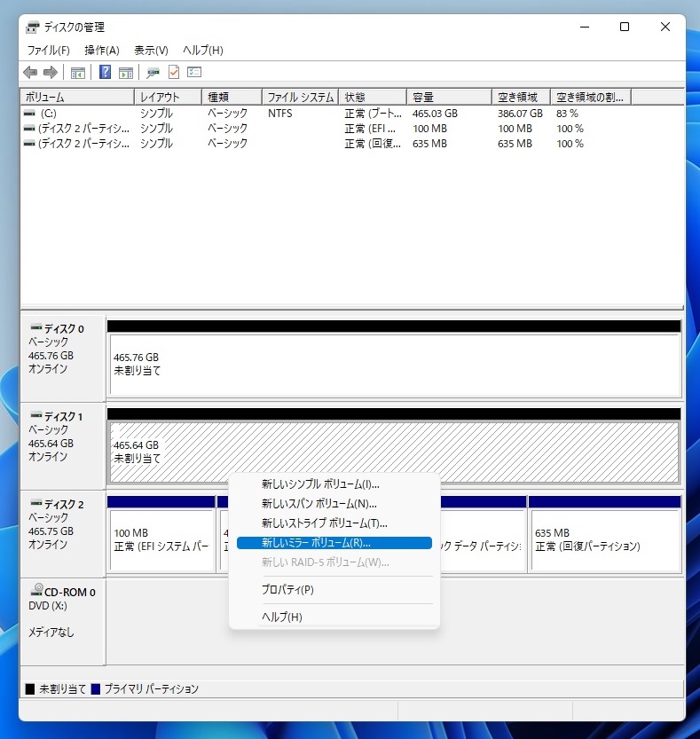Toggle the action pane show/hide icon
The height and width of the screenshot is (739, 700).
(126, 73)
